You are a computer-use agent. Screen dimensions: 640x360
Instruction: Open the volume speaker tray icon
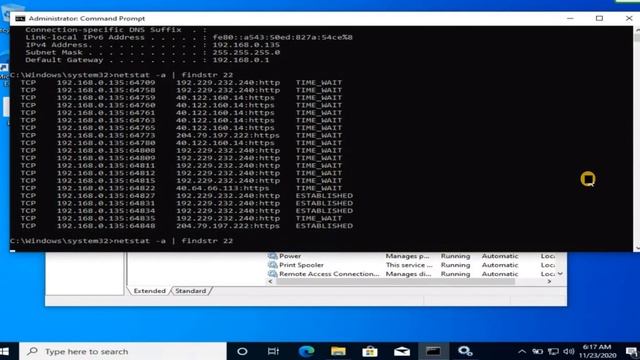pos(569,351)
